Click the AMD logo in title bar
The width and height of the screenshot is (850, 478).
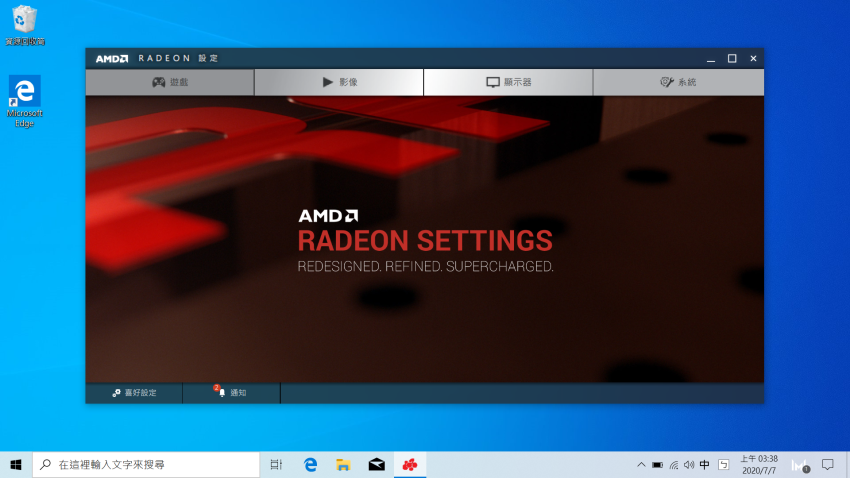click(x=112, y=59)
